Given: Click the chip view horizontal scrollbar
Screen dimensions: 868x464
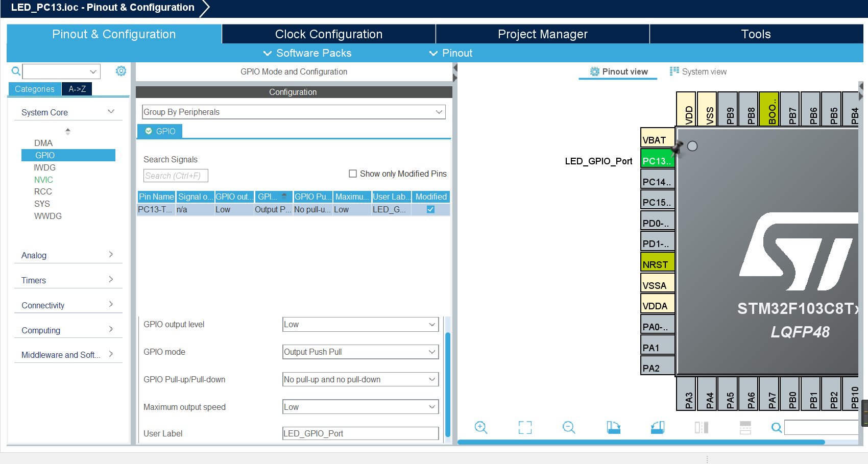Looking at the screenshot, I should 641,442.
